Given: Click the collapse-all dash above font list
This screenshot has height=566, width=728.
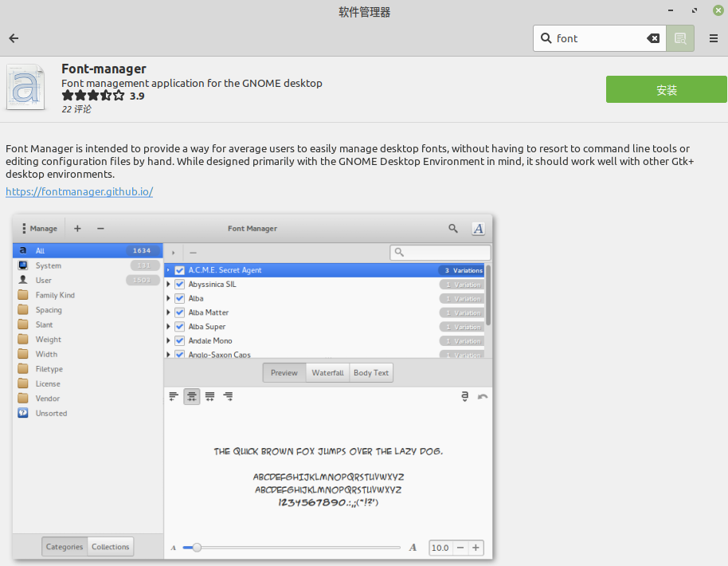Looking at the screenshot, I should pos(193,253).
